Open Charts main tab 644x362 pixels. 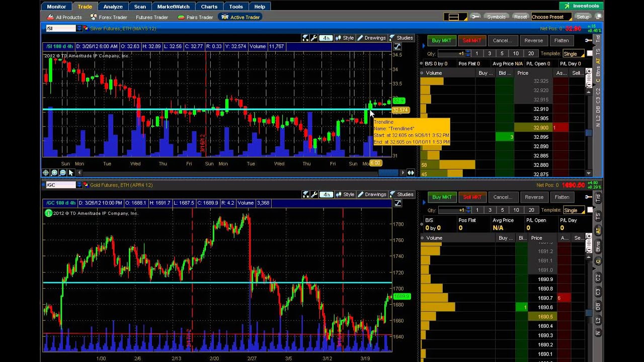click(209, 7)
